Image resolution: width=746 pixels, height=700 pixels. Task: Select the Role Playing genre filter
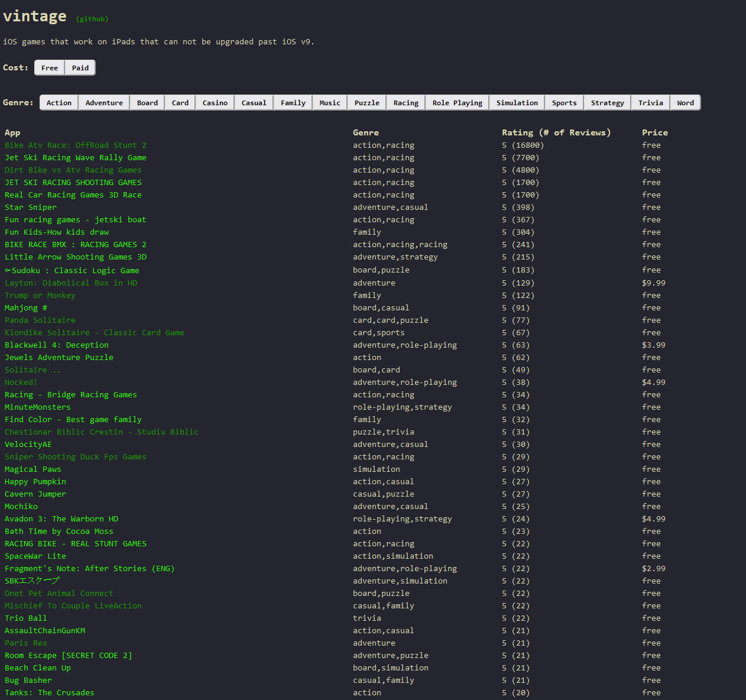pos(458,103)
